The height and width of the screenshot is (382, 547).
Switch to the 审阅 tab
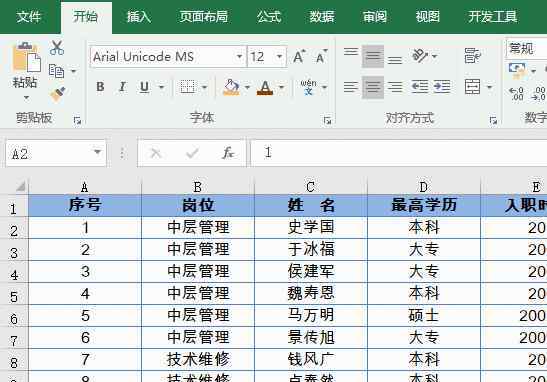click(x=374, y=16)
